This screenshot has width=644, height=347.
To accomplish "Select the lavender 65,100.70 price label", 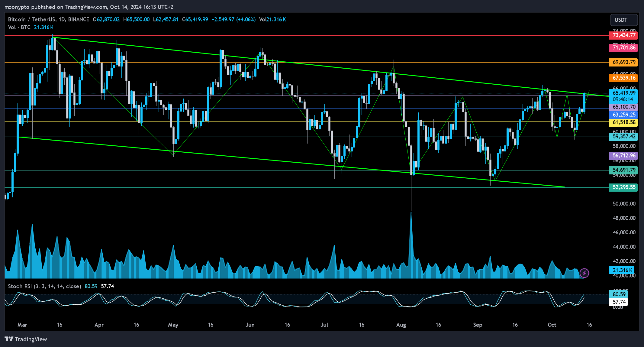I will pos(623,107).
